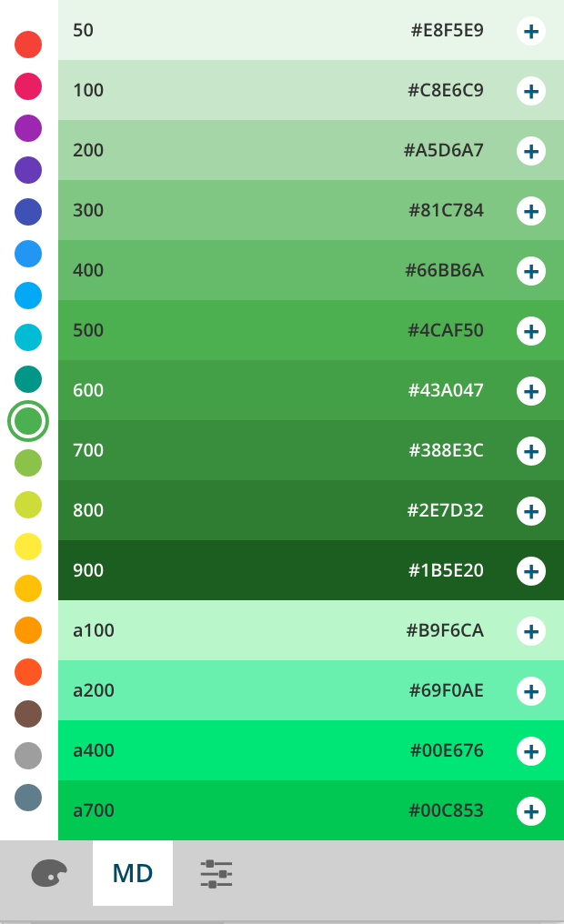Click the #C8E6C9 hex code
Image resolution: width=564 pixels, height=924 pixels.
pos(446,91)
